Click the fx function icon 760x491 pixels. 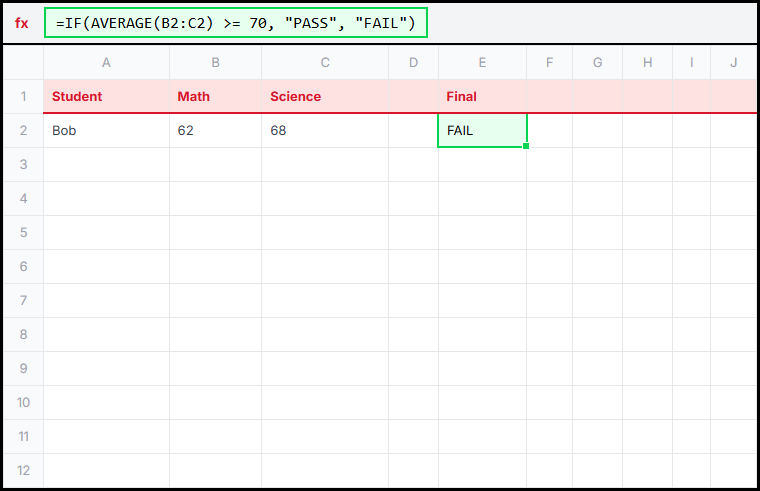(22, 23)
